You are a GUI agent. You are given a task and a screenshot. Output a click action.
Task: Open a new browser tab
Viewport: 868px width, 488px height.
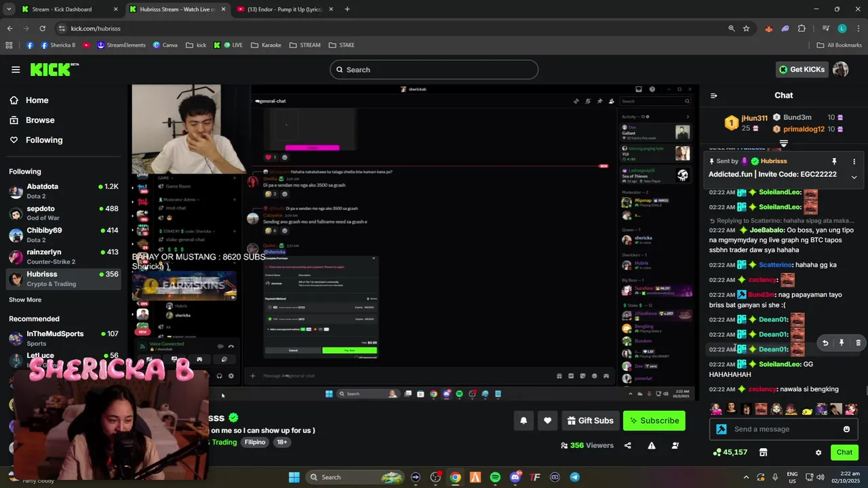347,9
